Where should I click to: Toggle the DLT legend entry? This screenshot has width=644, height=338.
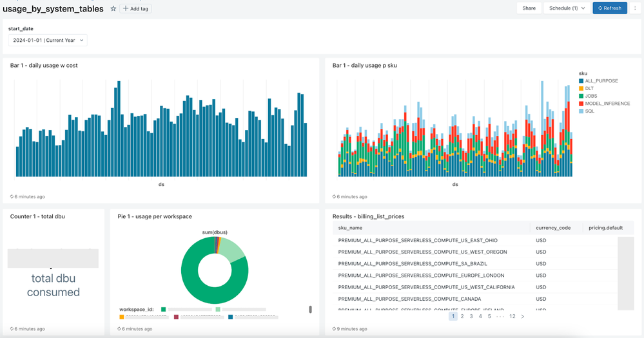point(590,88)
